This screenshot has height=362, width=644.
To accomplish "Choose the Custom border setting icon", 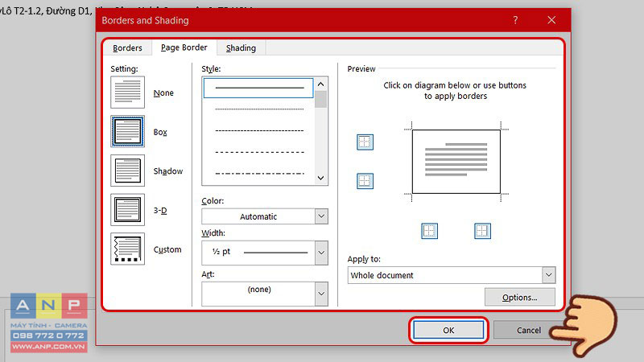I will (127, 249).
